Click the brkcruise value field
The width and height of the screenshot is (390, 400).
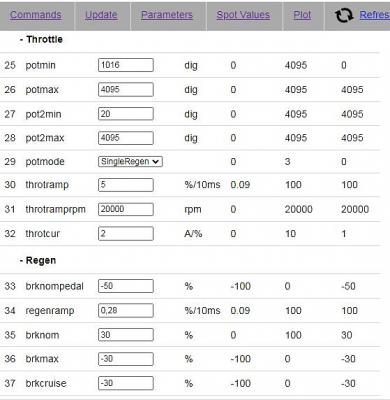point(126,383)
